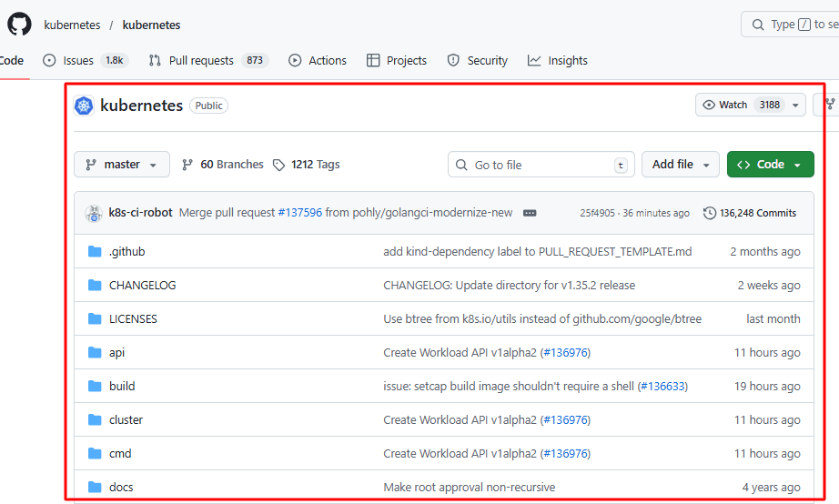Open commit hash 25f4905
The image size is (839, 504).
(x=597, y=213)
